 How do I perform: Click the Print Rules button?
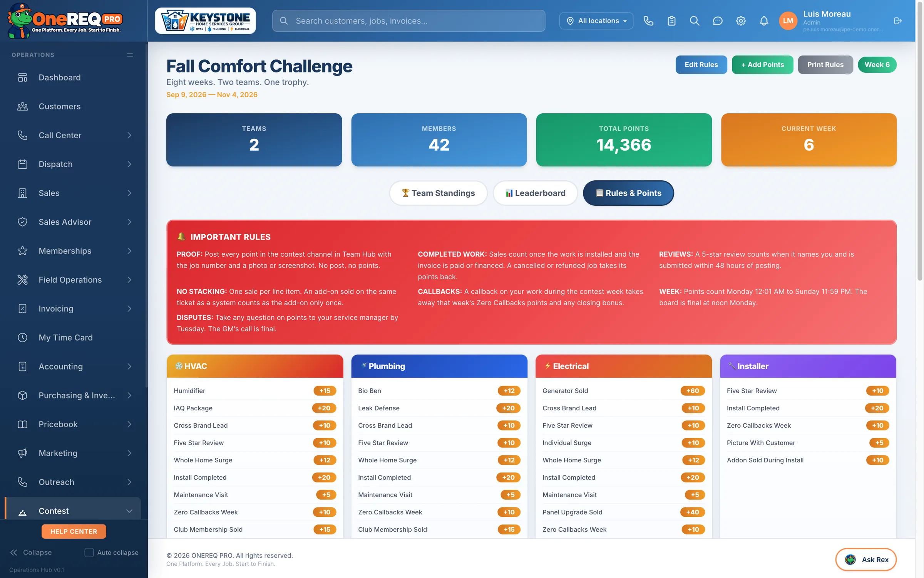coord(825,65)
